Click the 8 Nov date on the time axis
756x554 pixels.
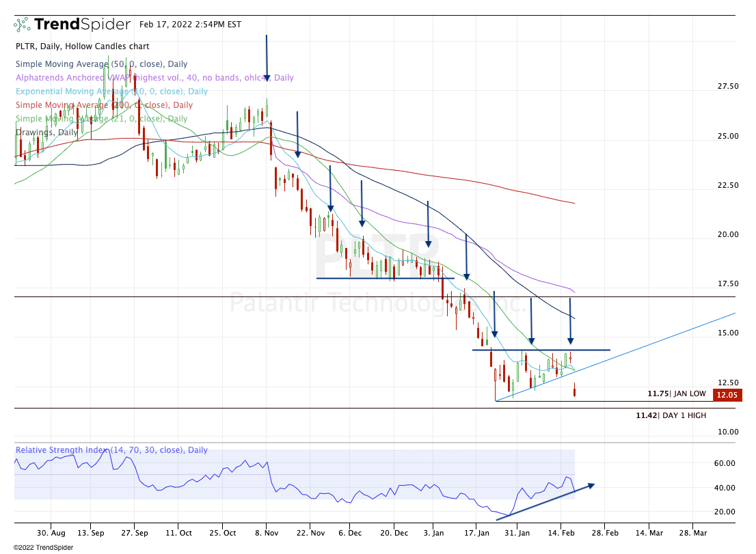click(x=267, y=532)
